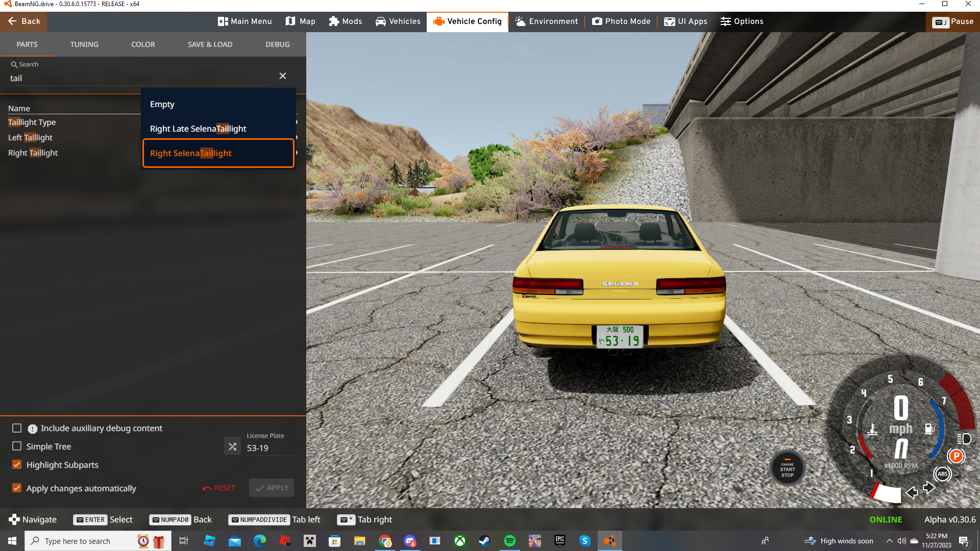Open Vehicle Config menu
This screenshot has width=980, height=551.
[x=467, y=21]
